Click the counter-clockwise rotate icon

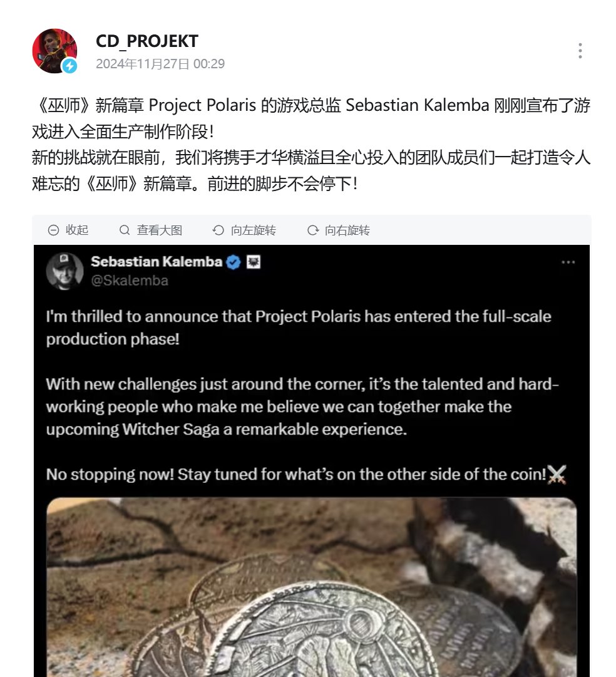pos(218,230)
